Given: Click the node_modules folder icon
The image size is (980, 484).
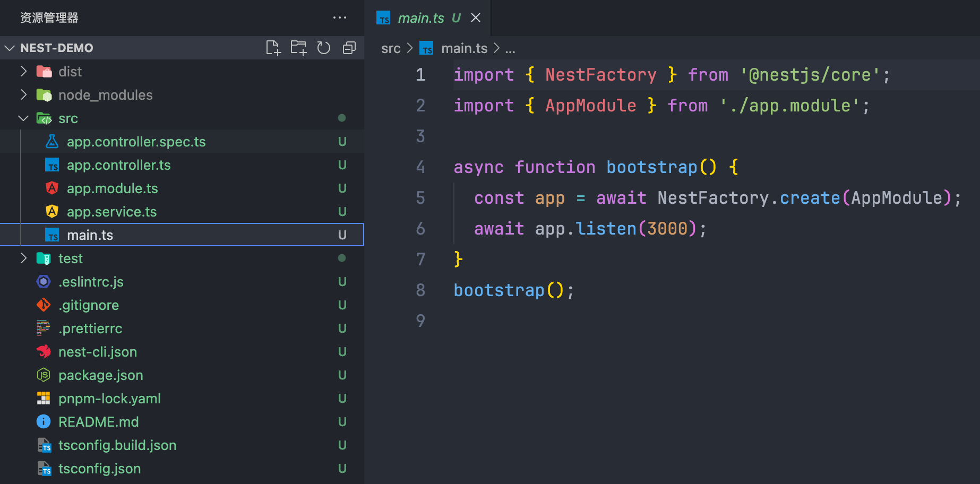Looking at the screenshot, I should coord(44,94).
